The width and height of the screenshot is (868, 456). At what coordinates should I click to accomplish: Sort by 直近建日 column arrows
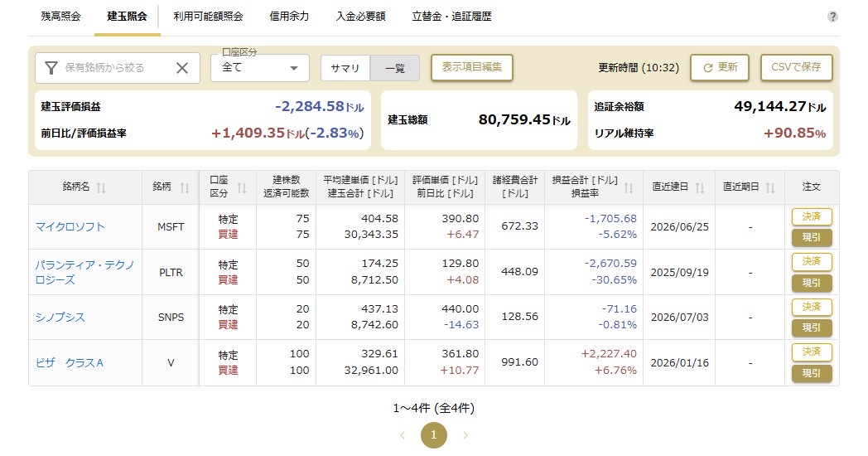(x=700, y=188)
